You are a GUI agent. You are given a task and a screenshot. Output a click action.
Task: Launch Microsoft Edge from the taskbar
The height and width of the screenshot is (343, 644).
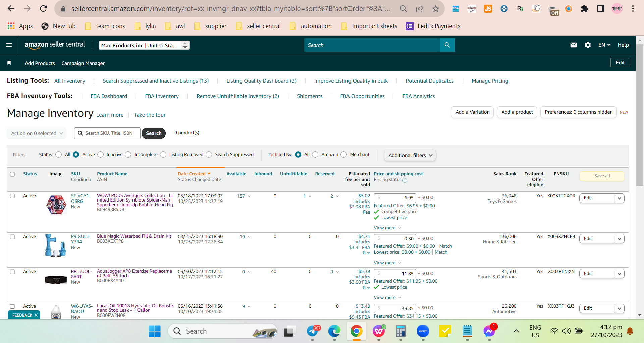pos(334,331)
